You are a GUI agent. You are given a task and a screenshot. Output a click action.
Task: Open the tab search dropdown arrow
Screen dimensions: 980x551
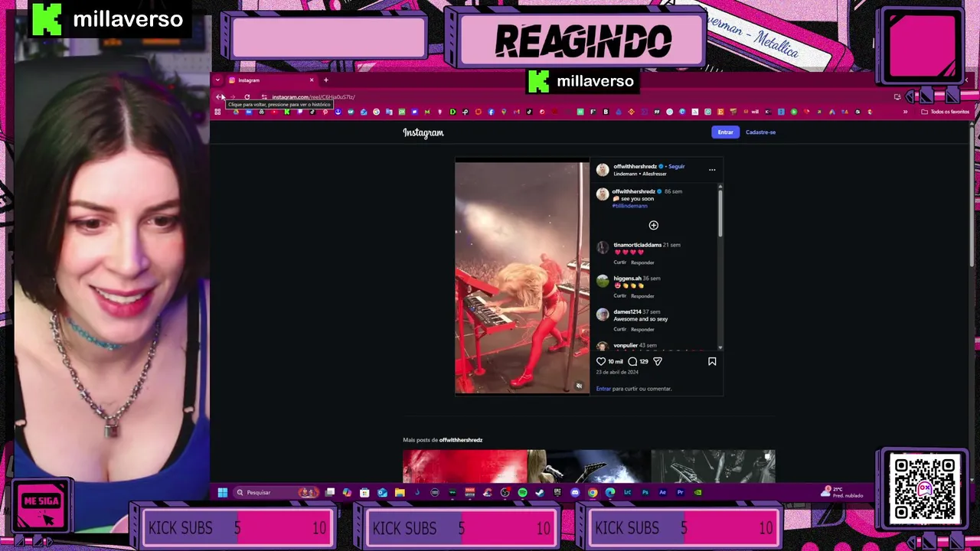(217, 80)
